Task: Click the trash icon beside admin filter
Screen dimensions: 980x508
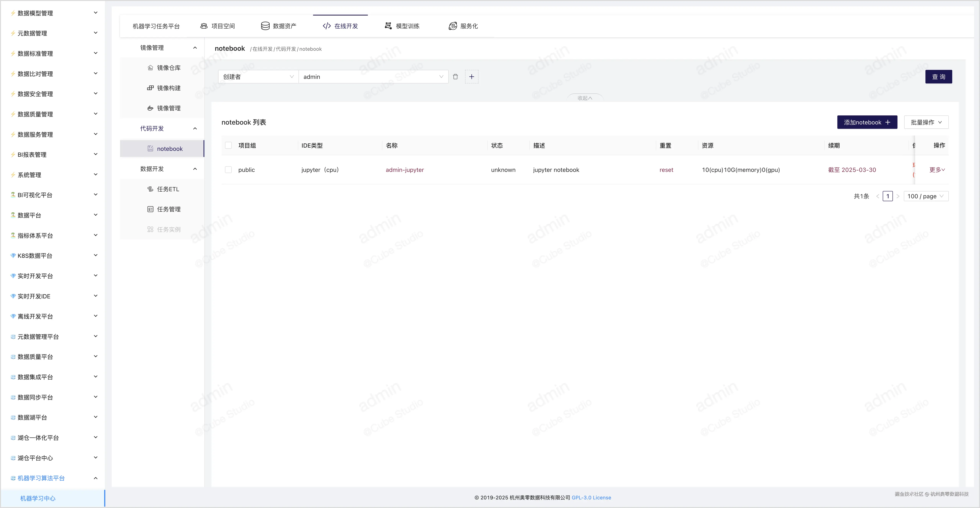Action: coord(455,77)
